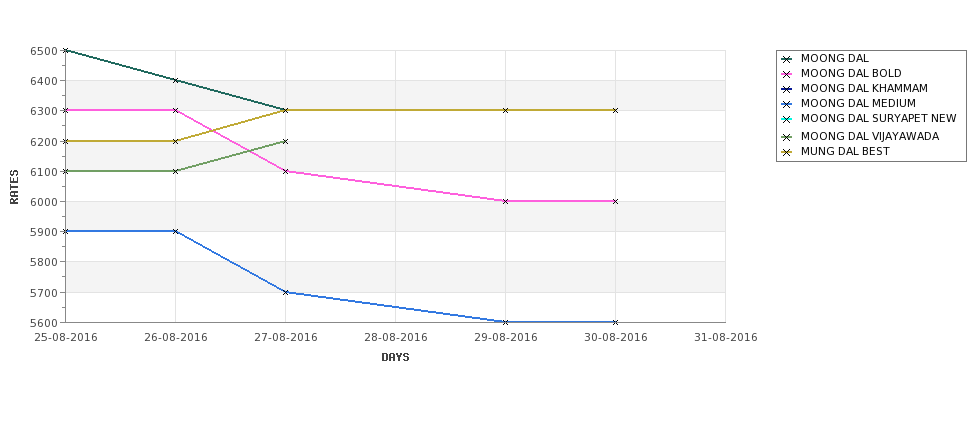The width and height of the screenshot is (975, 429).
Task: Click MOONG DAL point at 6500 on 25-08-2016
Action: click(x=65, y=50)
